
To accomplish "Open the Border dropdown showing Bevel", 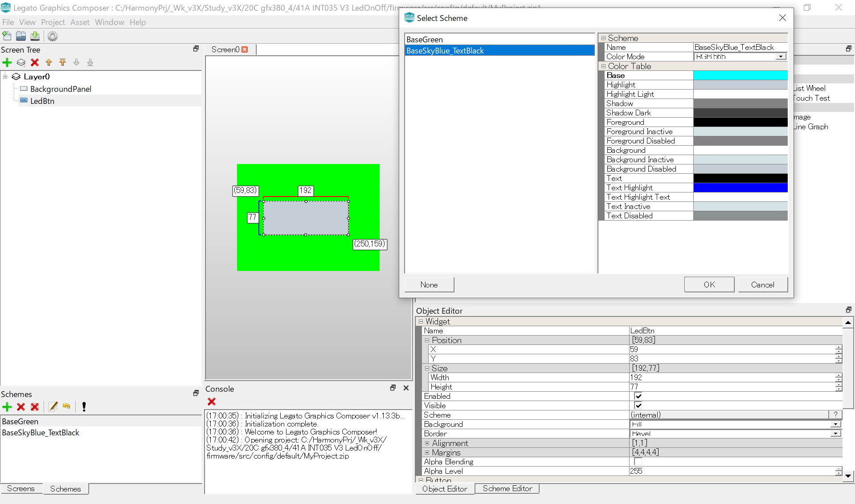I will 835,434.
